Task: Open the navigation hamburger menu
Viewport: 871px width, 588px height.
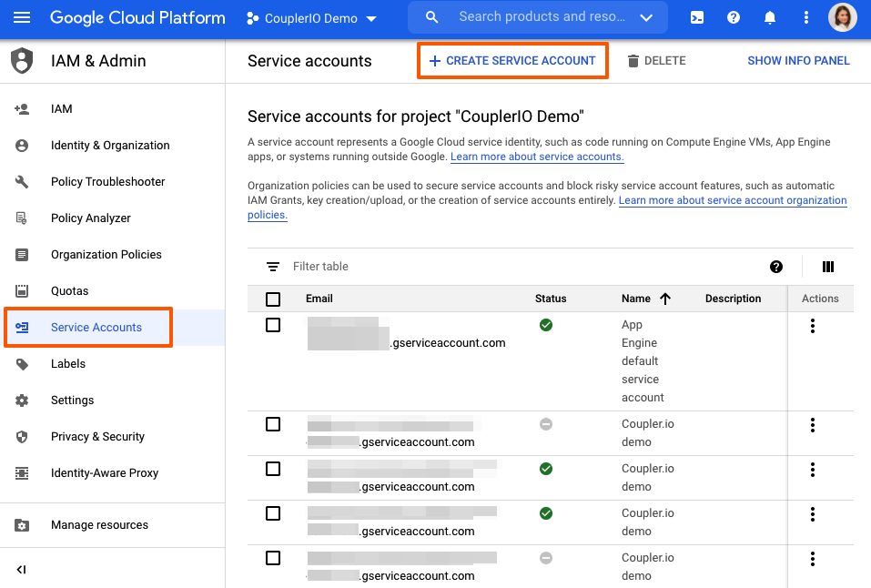Action: tap(23, 16)
